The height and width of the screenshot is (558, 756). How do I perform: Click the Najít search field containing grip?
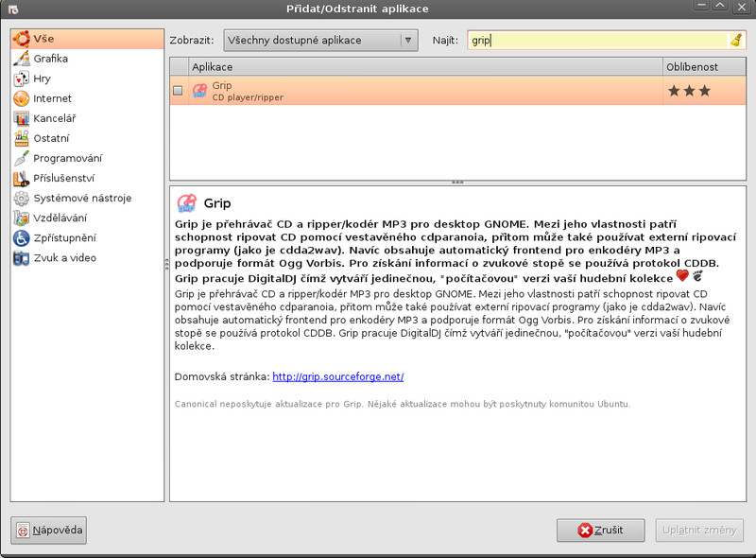597,40
